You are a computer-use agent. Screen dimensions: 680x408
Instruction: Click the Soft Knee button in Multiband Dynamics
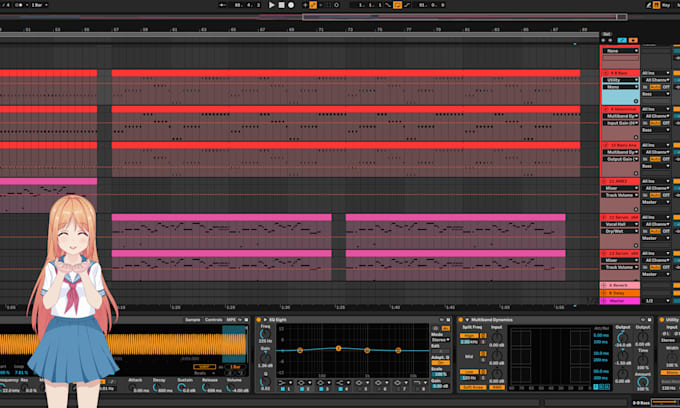pos(473,387)
